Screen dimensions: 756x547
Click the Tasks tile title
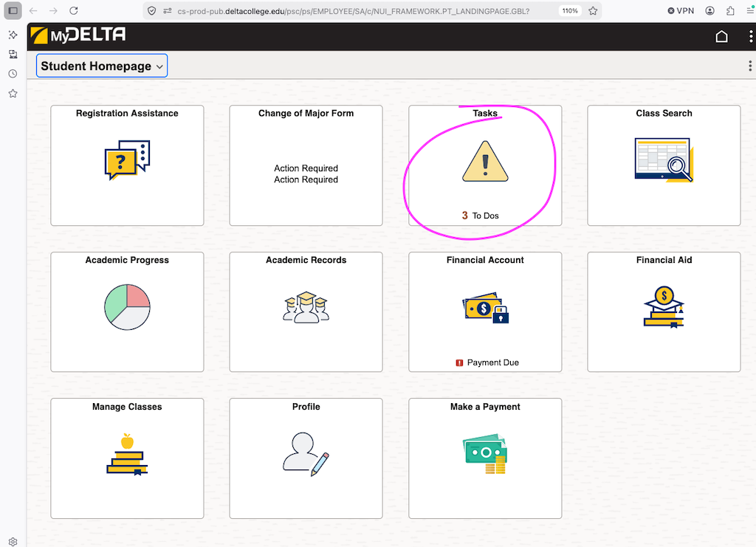tap(485, 113)
